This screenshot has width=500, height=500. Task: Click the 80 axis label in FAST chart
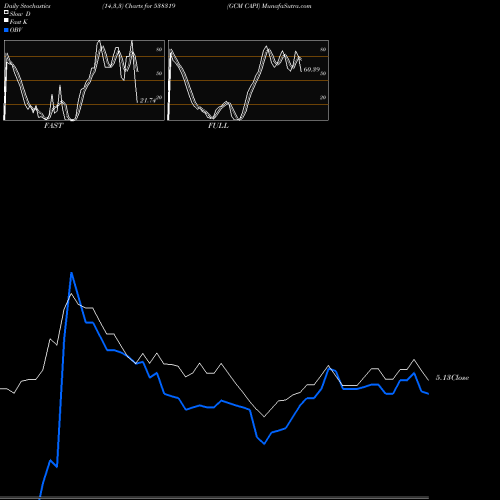(x=159, y=49)
